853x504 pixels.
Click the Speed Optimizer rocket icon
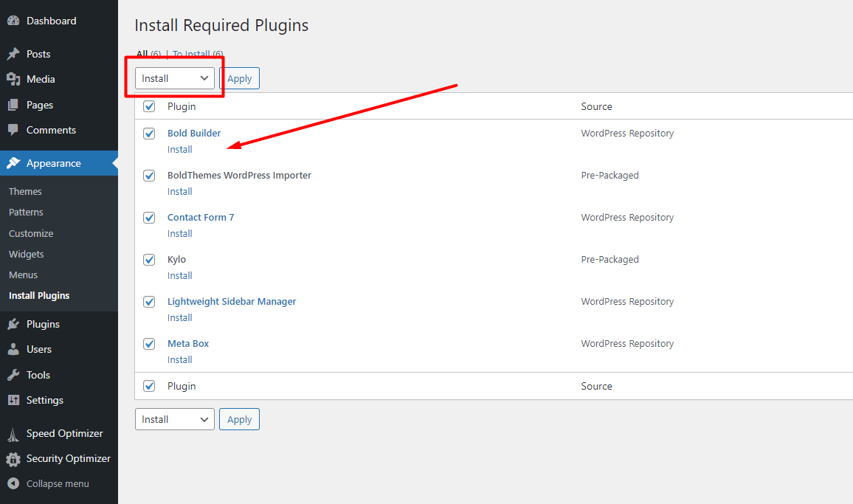point(13,434)
